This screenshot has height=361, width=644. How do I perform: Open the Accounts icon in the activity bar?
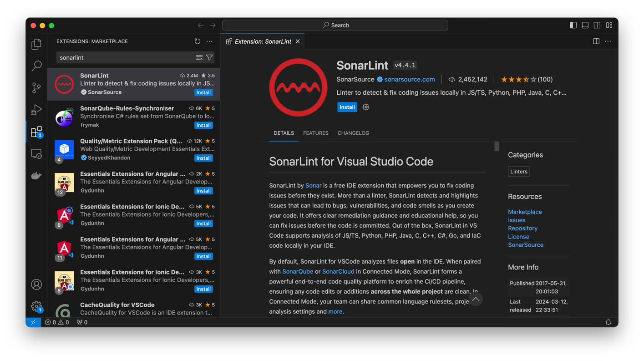tap(36, 284)
